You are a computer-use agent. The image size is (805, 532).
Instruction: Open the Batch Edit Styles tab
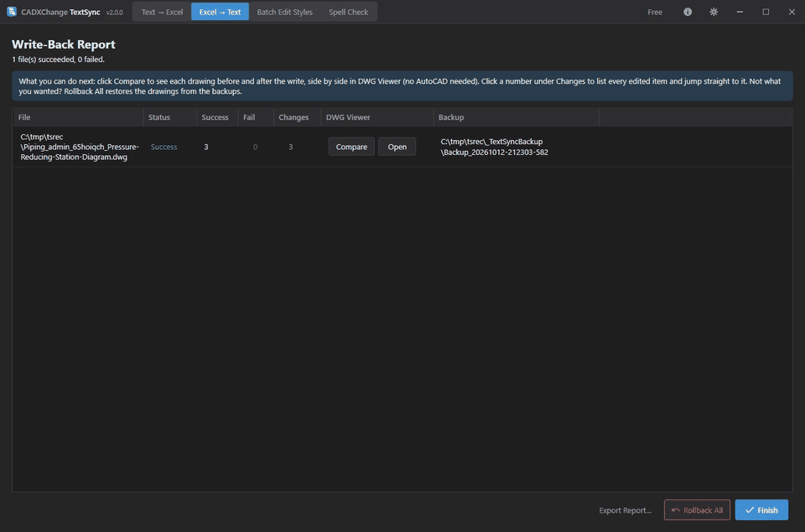click(x=284, y=12)
